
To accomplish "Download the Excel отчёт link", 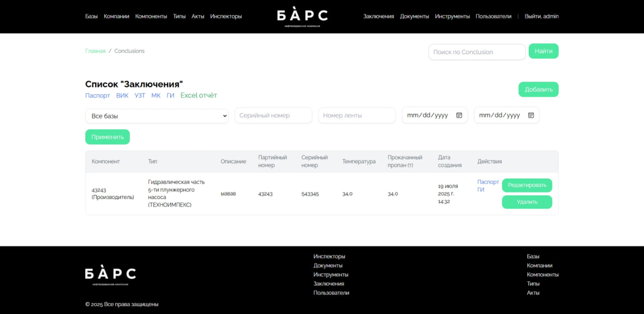I will point(199,95).
